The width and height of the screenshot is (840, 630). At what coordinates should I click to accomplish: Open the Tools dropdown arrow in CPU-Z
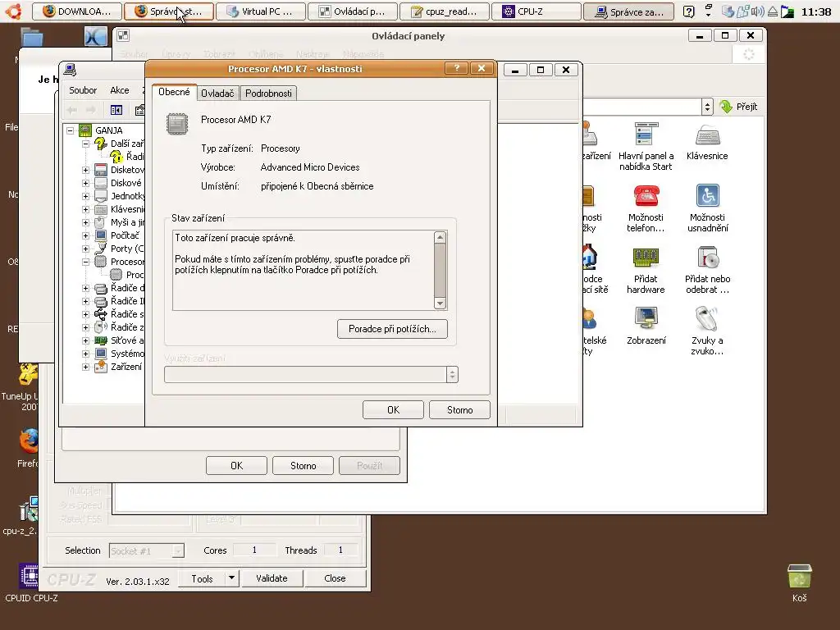[x=231, y=578]
